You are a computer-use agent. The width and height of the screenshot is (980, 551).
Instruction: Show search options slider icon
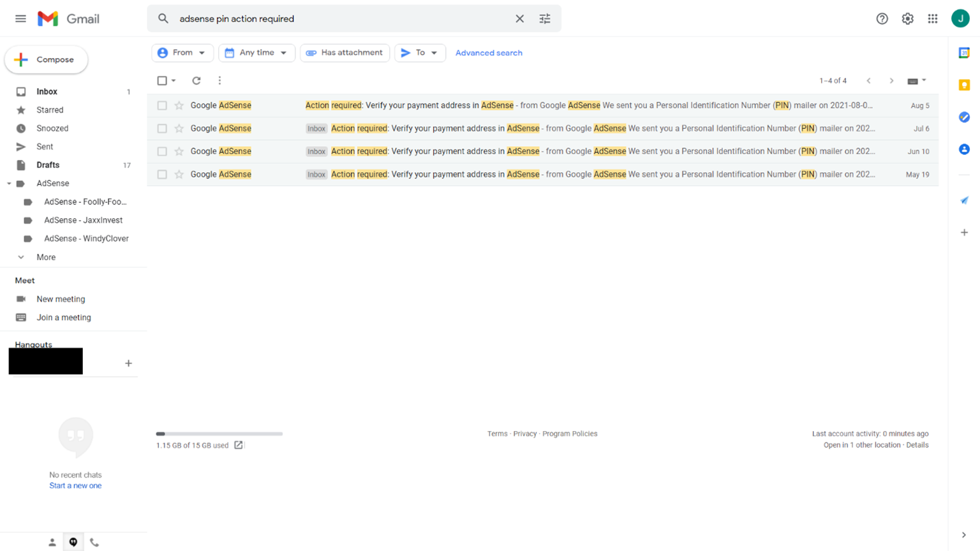tap(545, 18)
